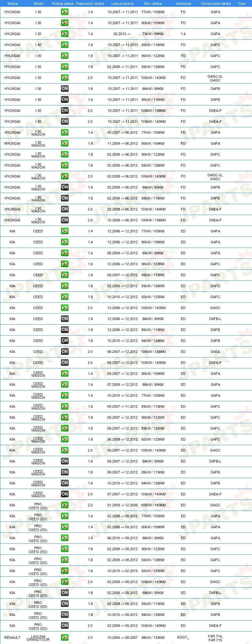Click ON icon in 02.2008 -> 06.2012 103kW row
This screenshot has height=644, width=252.
65,209
